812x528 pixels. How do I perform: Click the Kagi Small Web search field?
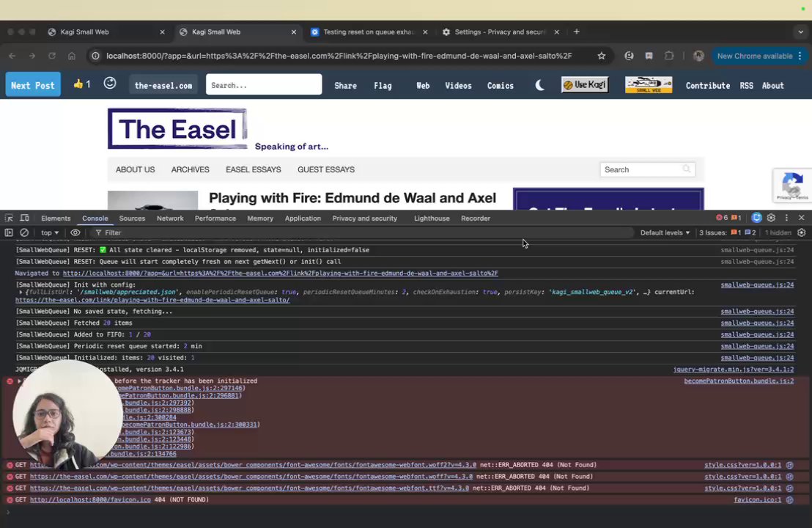264,84
